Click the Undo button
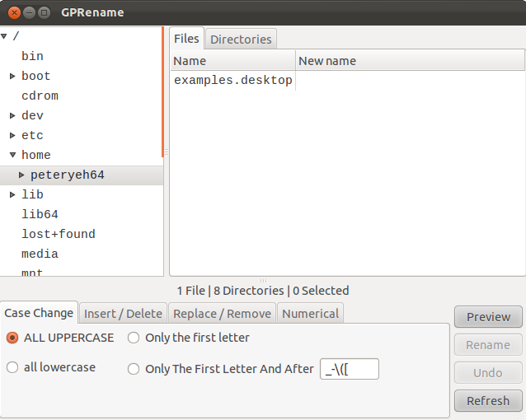Screen dimensions: 526x420 [488, 373]
